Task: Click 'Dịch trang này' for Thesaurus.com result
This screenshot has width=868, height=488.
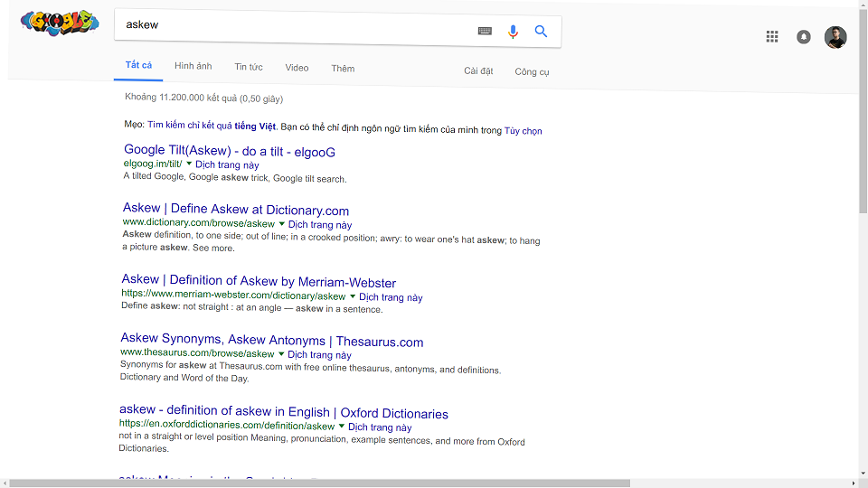Action: 319,354
